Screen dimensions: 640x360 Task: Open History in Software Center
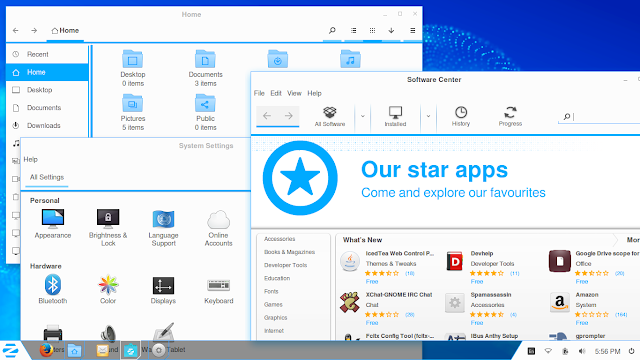tap(461, 116)
